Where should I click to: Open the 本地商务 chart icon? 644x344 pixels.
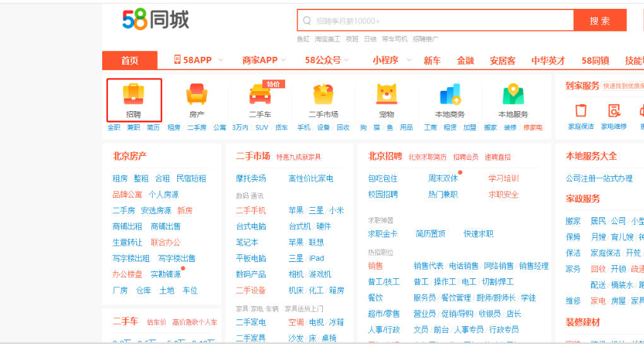pyautogui.click(x=450, y=94)
